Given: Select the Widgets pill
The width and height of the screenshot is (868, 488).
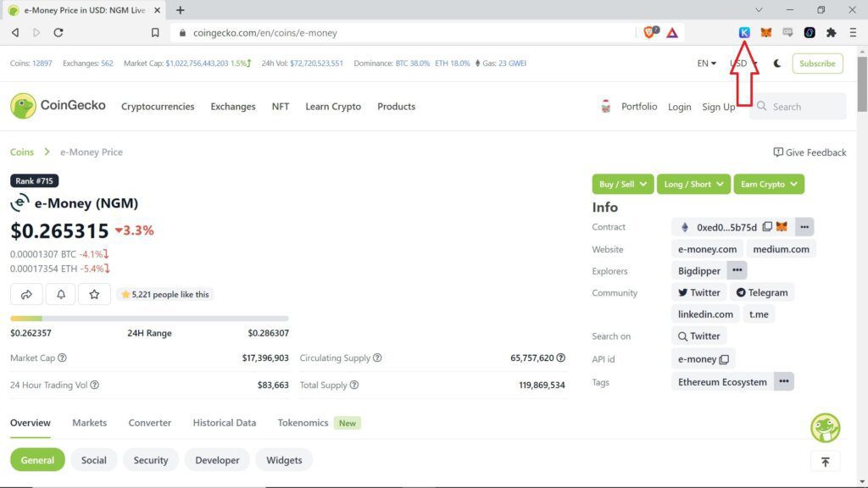Looking at the screenshot, I should click(284, 460).
